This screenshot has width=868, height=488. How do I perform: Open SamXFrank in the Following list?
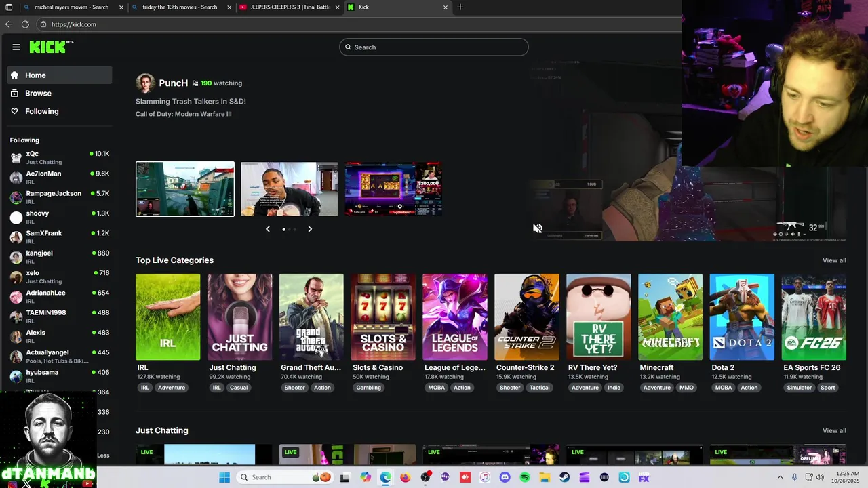tap(60, 237)
